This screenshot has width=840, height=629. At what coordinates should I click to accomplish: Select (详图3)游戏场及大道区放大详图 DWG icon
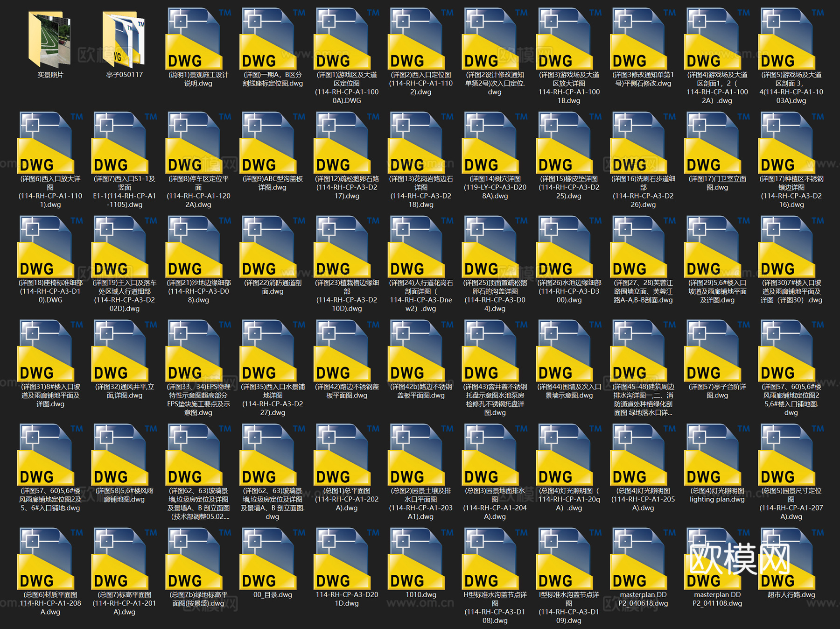tap(565, 38)
